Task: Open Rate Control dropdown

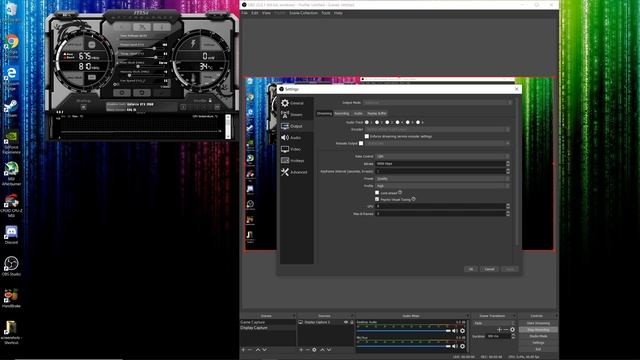Action: [442, 156]
